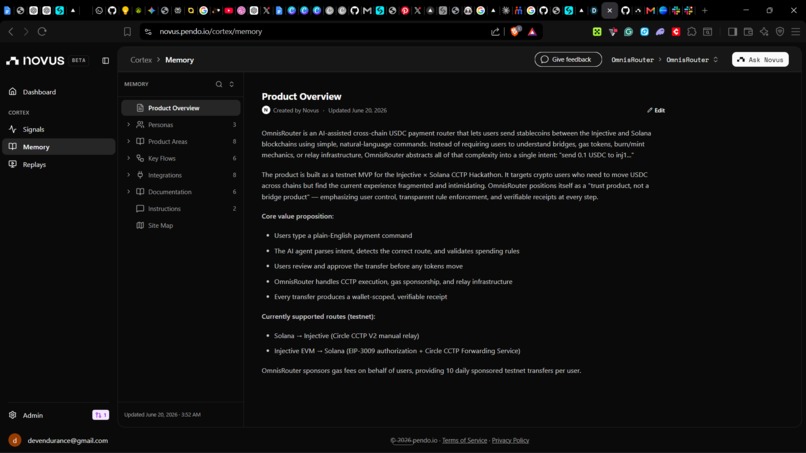Click the Site Map icon

[x=140, y=225]
